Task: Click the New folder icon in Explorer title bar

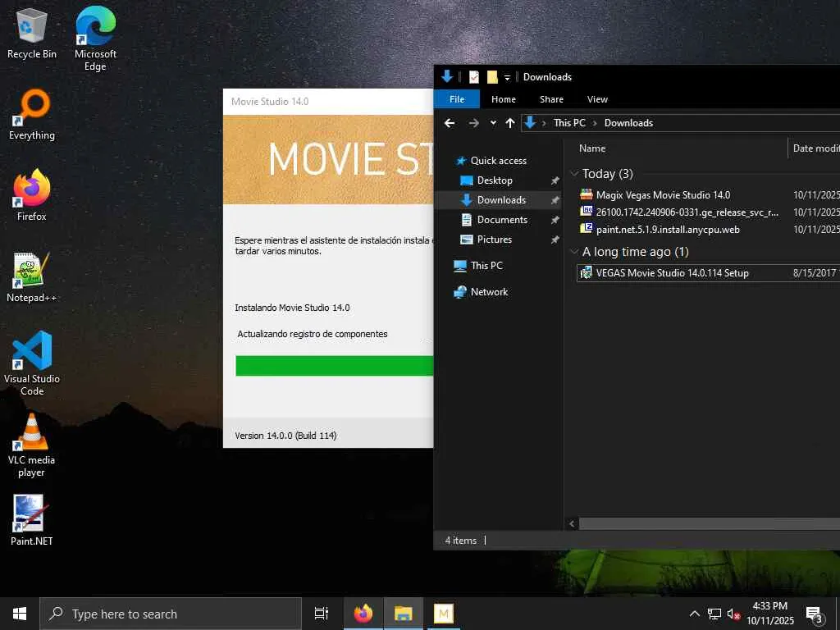Action: pyautogui.click(x=492, y=77)
